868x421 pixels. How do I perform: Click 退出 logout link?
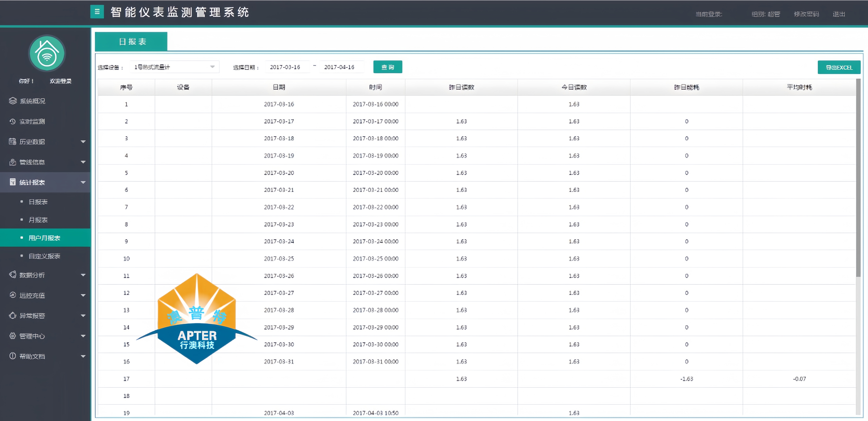(839, 14)
